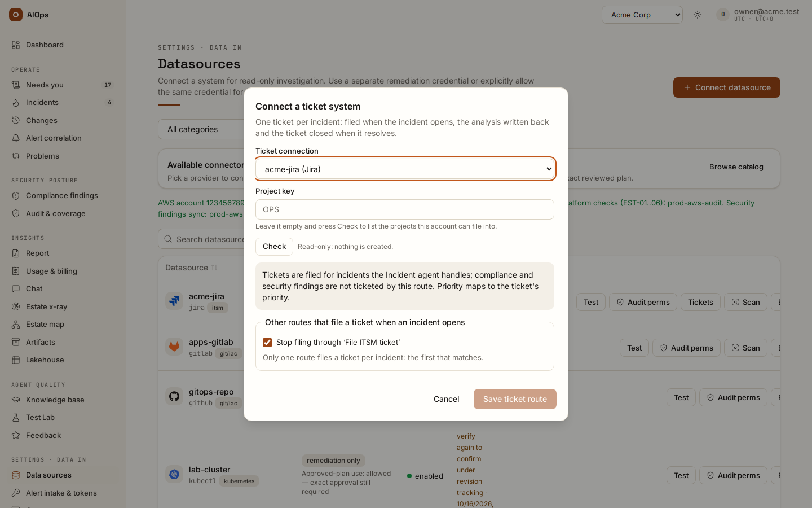This screenshot has height=508, width=812.
Task: Click Audit perms in lab-cluster row
Action: 733,475
